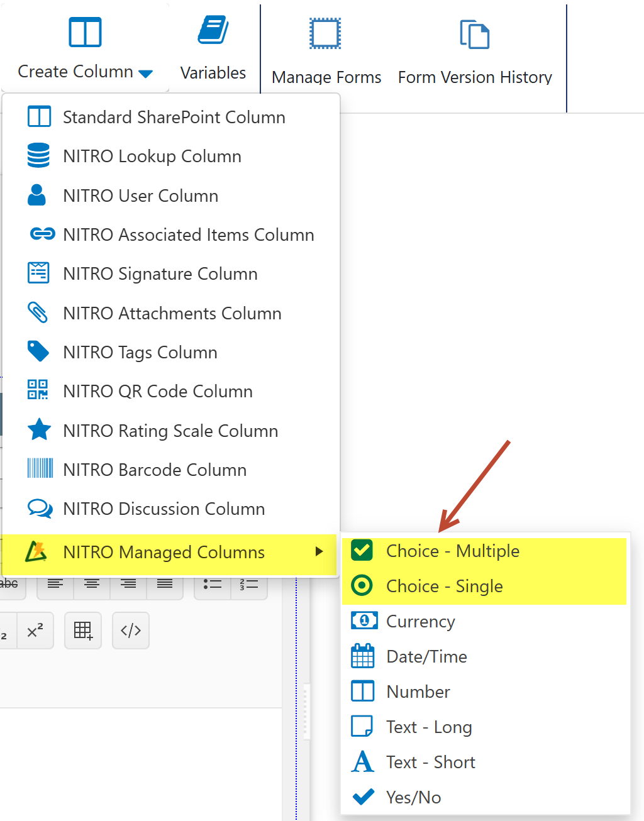Click Form Version History label

click(x=475, y=77)
